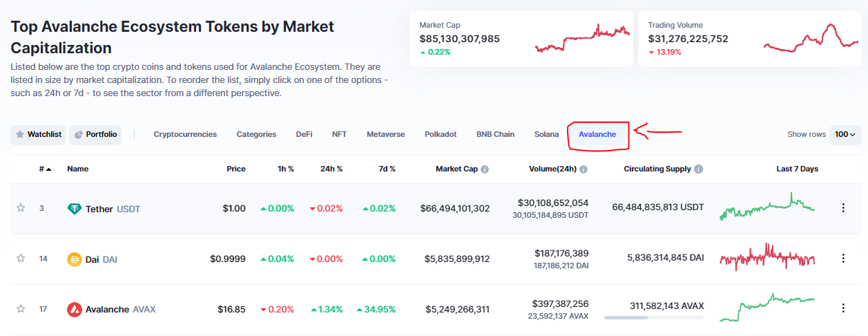Click Dai price $0.9999
This screenshot has width=868, height=336.
coord(228,259)
